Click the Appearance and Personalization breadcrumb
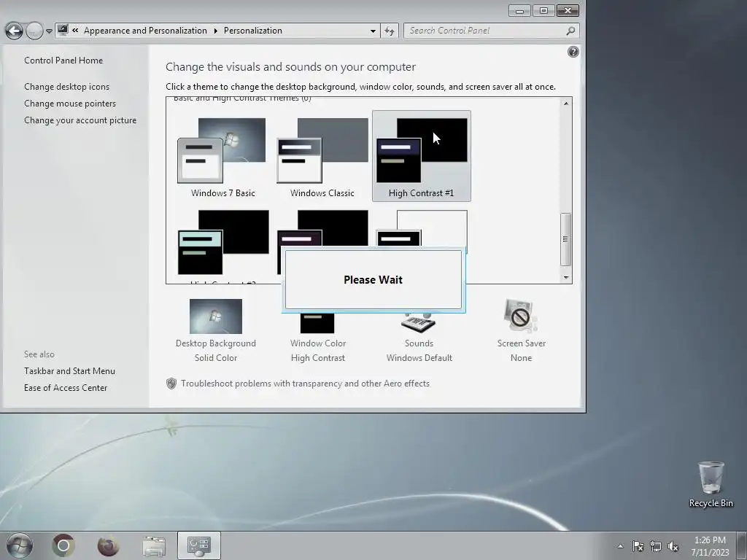 (145, 31)
